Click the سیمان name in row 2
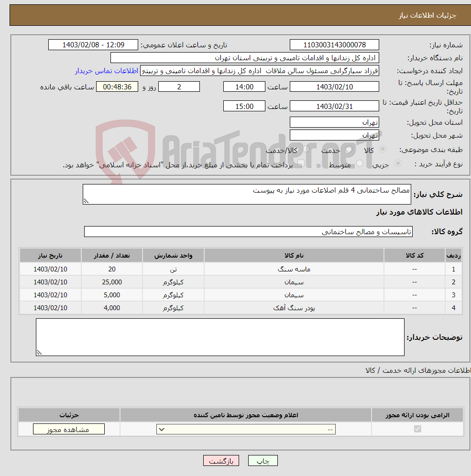Viewport: 471px width, 476px height. coord(294,282)
